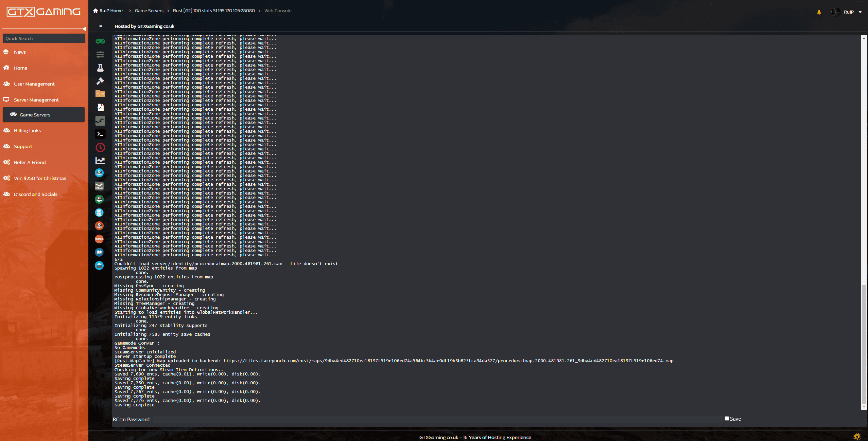Click the 'Saved 7,776 ents' log line
This screenshot has height=441, width=868.
187,401
